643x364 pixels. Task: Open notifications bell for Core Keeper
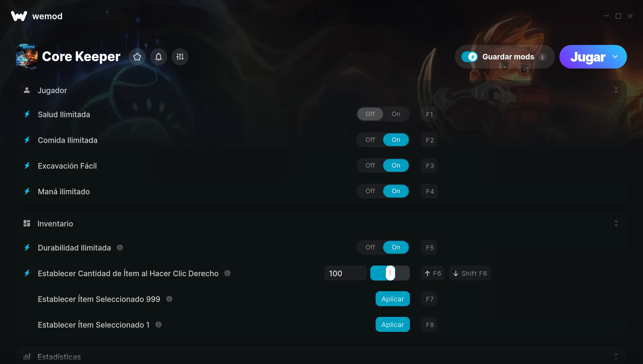pyautogui.click(x=159, y=57)
